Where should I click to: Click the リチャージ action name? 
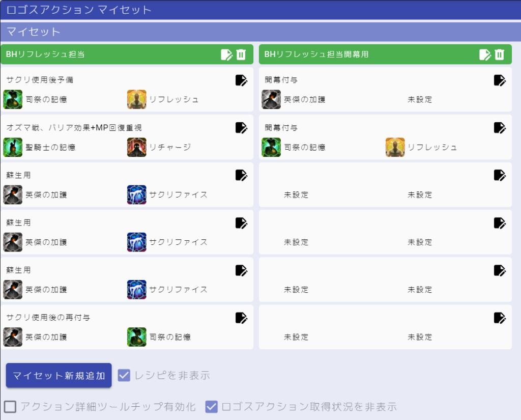170,147
